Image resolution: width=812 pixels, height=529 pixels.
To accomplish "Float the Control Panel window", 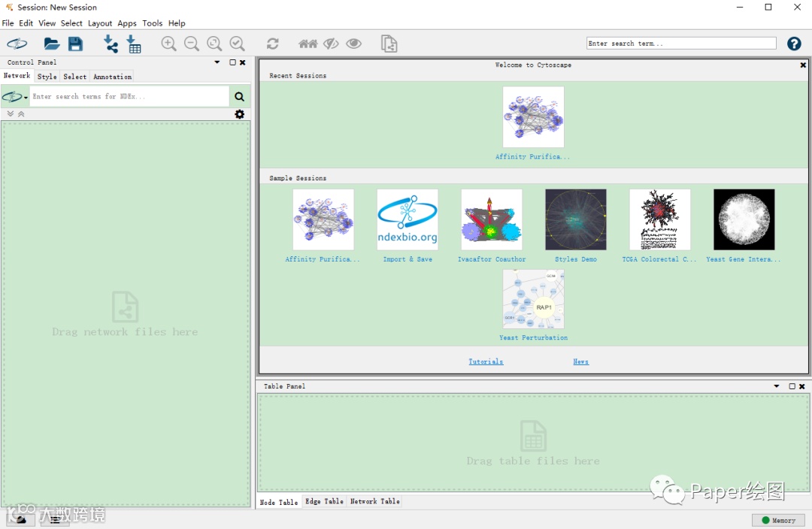I will (x=232, y=62).
